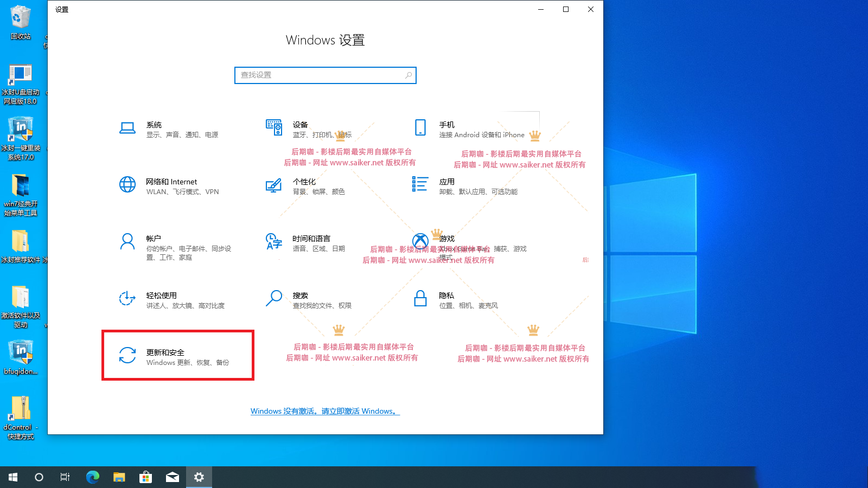Select the 更新和安全 category title
Screen dimensions: 868x488
(165, 352)
